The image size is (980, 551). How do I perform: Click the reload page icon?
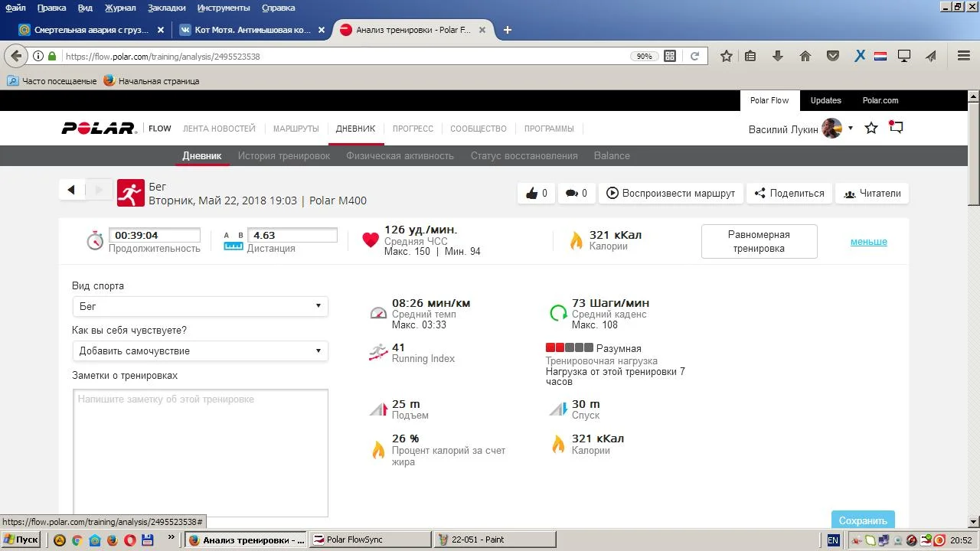point(694,56)
